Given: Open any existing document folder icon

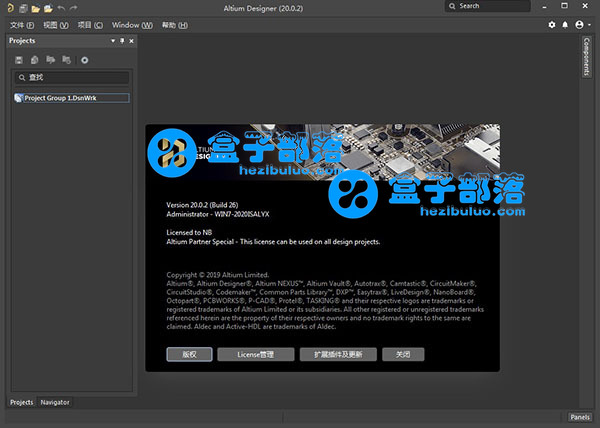Looking at the screenshot, I should click(36, 8).
